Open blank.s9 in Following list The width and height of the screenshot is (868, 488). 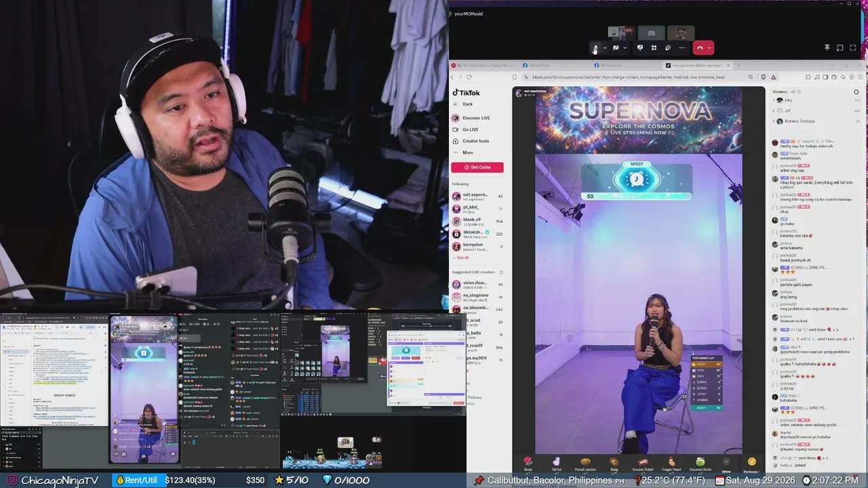(x=477, y=222)
